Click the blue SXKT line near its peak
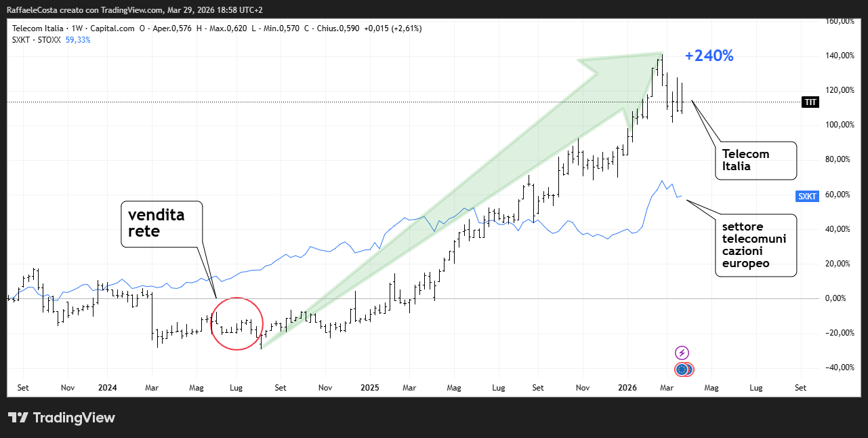 (x=661, y=182)
